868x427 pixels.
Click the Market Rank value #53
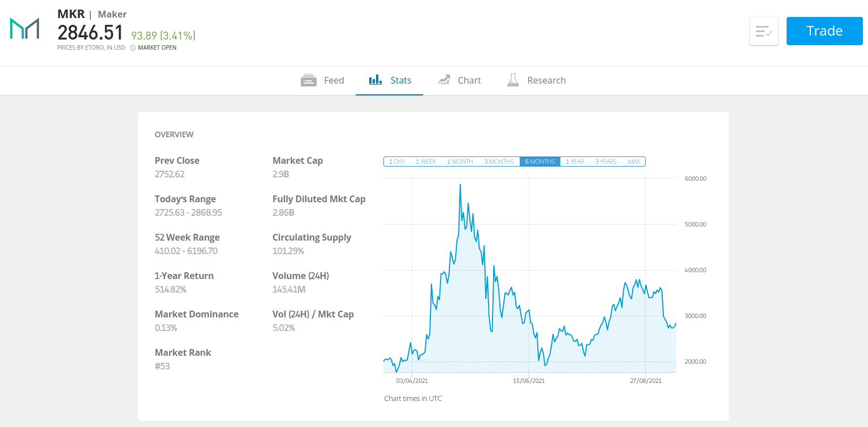pyautogui.click(x=162, y=366)
